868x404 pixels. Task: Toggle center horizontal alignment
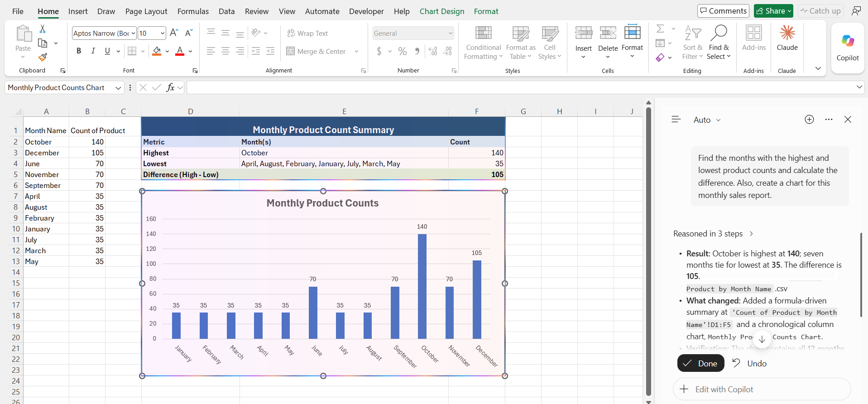225,51
